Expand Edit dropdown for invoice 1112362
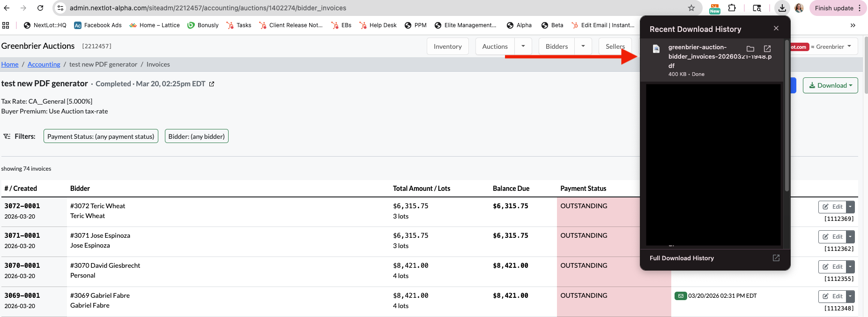 [851, 237]
